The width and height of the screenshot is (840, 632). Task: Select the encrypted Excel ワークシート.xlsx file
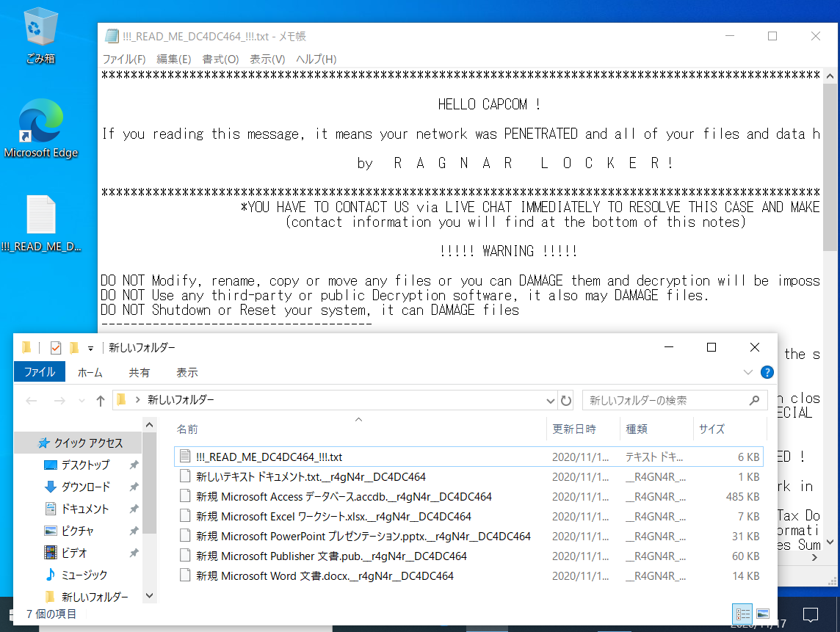pyautogui.click(x=333, y=516)
